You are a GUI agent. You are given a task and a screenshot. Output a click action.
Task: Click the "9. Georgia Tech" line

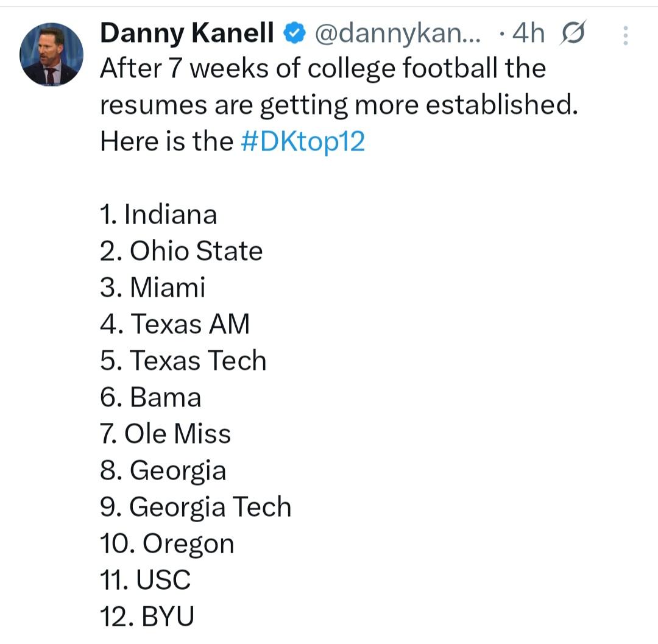[195, 507]
